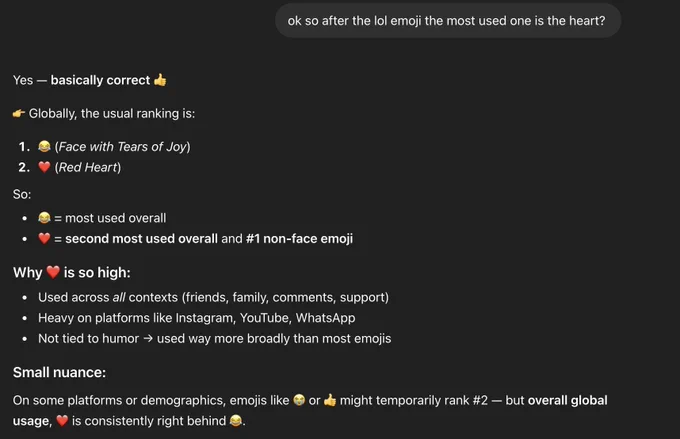The width and height of the screenshot is (680, 439).
Task: Select the red heart emoji in item 2
Action: (x=44, y=167)
